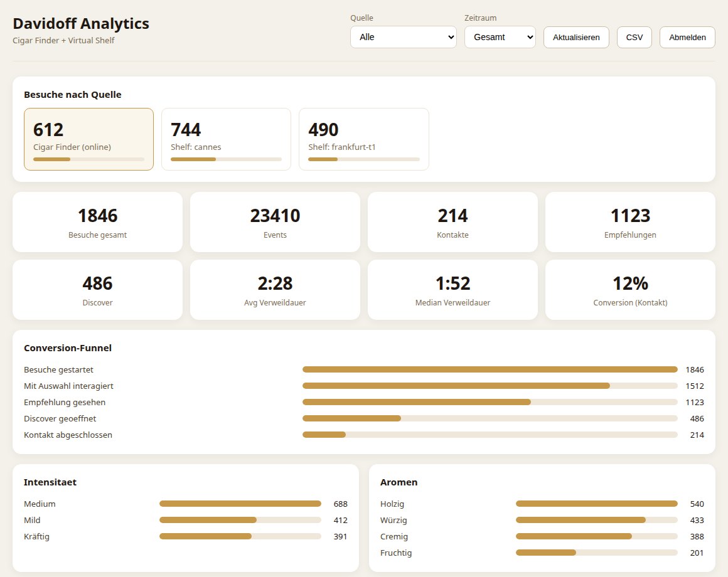Click the Mild intensity label
The image size is (728, 577).
point(32,520)
